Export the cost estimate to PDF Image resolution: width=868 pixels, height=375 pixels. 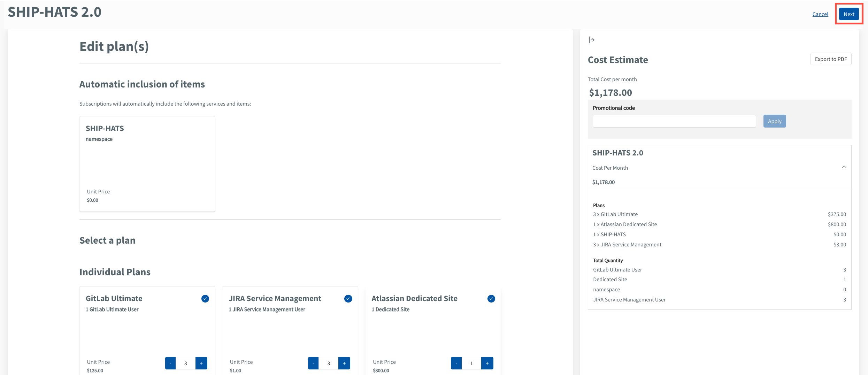click(831, 59)
